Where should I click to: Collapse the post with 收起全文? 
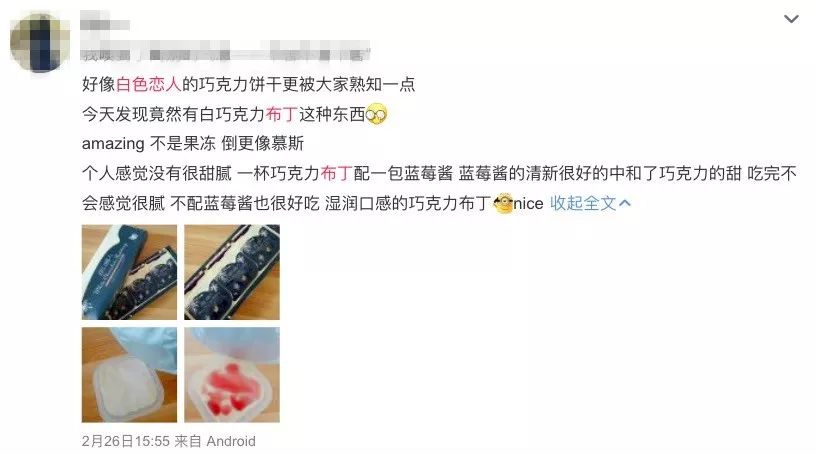pyautogui.click(x=583, y=203)
